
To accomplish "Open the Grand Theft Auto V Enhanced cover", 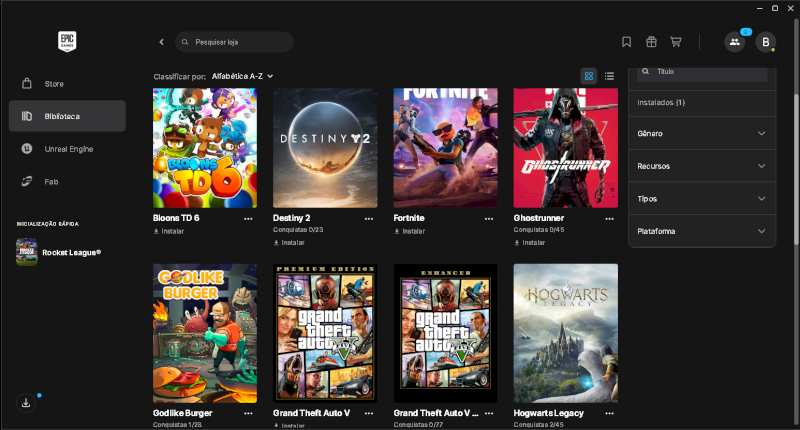I will click(445, 333).
